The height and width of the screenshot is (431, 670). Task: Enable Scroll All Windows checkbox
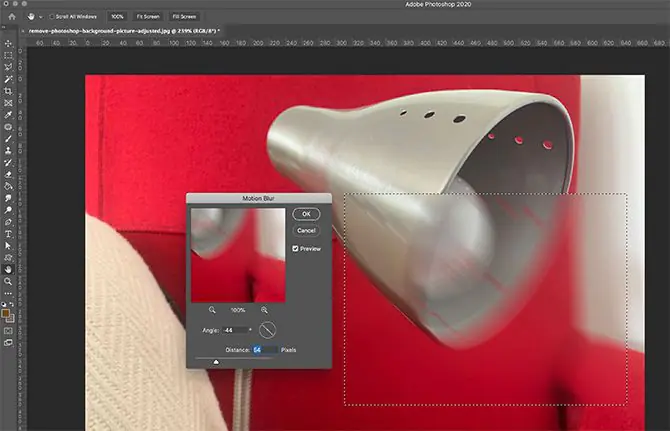tap(50, 17)
